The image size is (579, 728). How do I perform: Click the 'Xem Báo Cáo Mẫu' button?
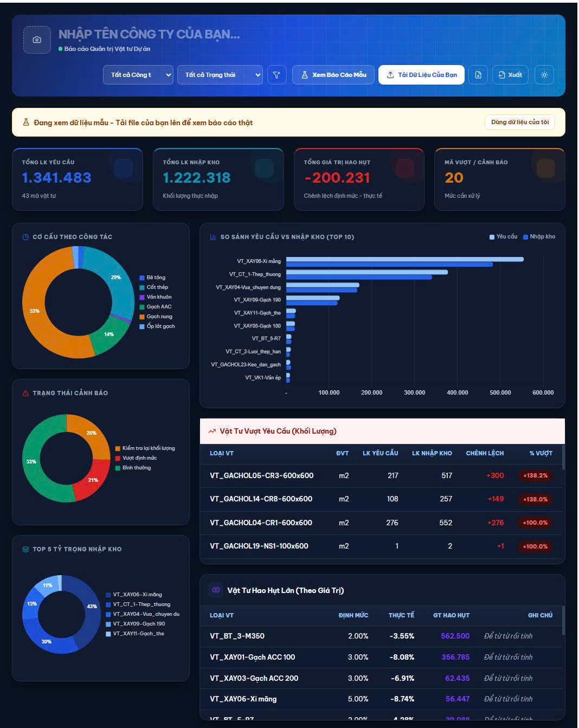[333, 75]
